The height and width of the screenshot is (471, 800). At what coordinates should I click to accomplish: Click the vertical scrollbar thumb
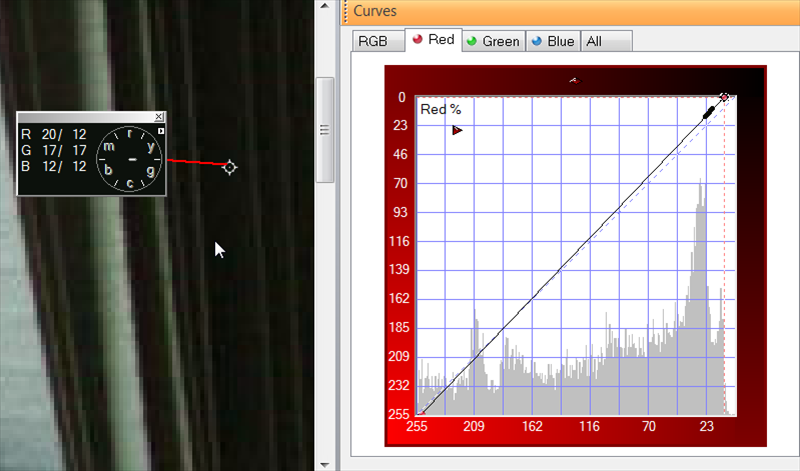[x=325, y=130]
